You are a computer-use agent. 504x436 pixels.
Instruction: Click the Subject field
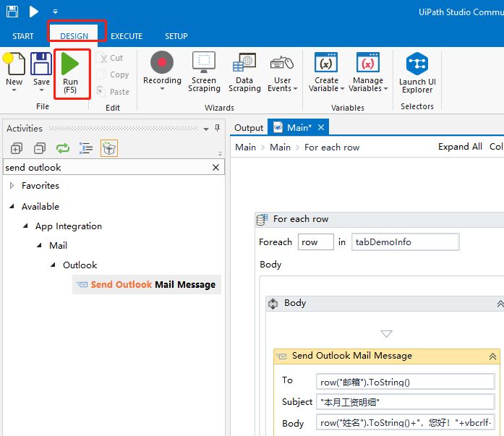point(406,402)
